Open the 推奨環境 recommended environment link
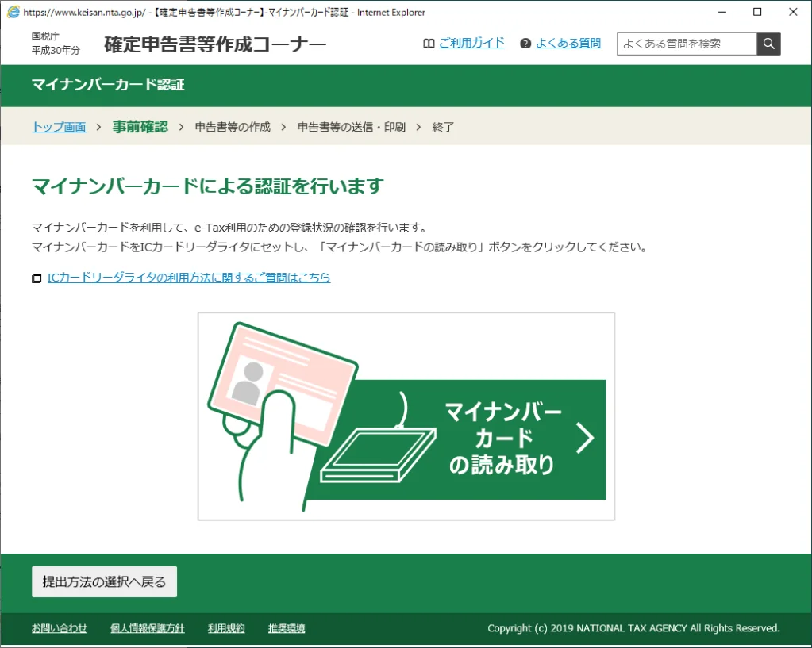The image size is (812, 648). pyautogui.click(x=285, y=627)
